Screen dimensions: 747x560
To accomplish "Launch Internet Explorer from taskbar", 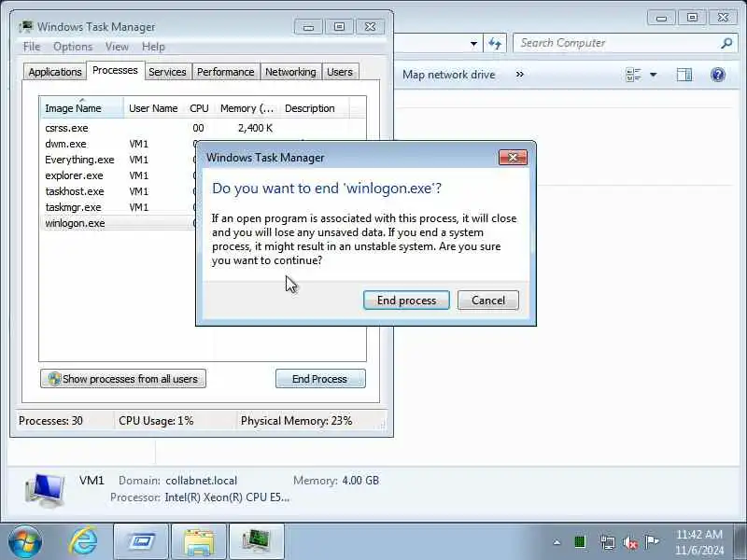I will (84, 541).
